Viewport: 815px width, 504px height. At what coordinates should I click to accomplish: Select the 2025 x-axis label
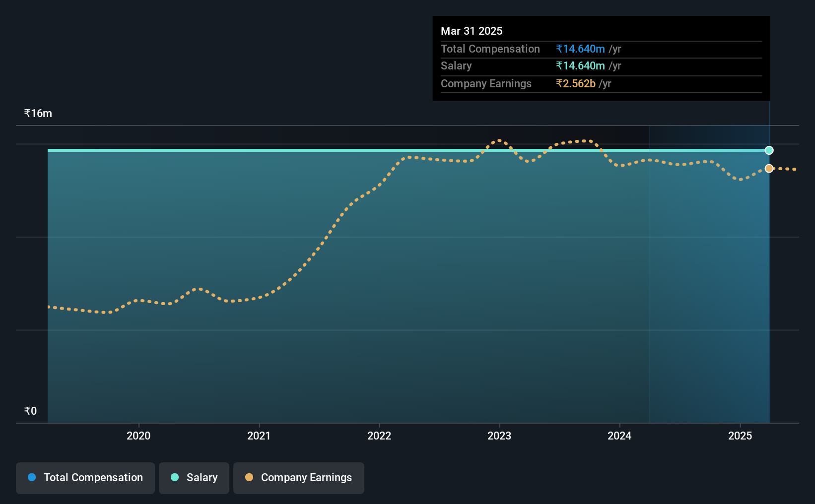740,436
